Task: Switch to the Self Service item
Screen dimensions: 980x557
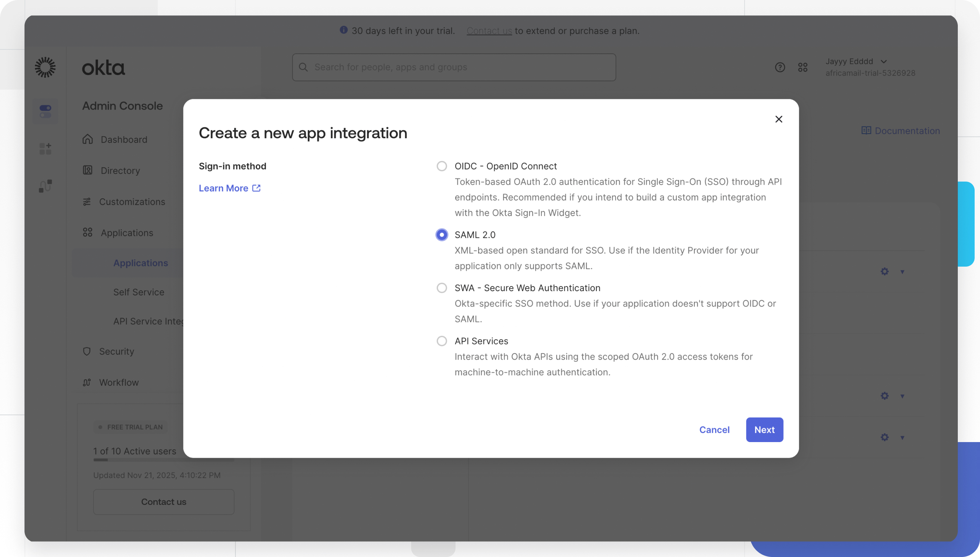Action: pos(139,292)
